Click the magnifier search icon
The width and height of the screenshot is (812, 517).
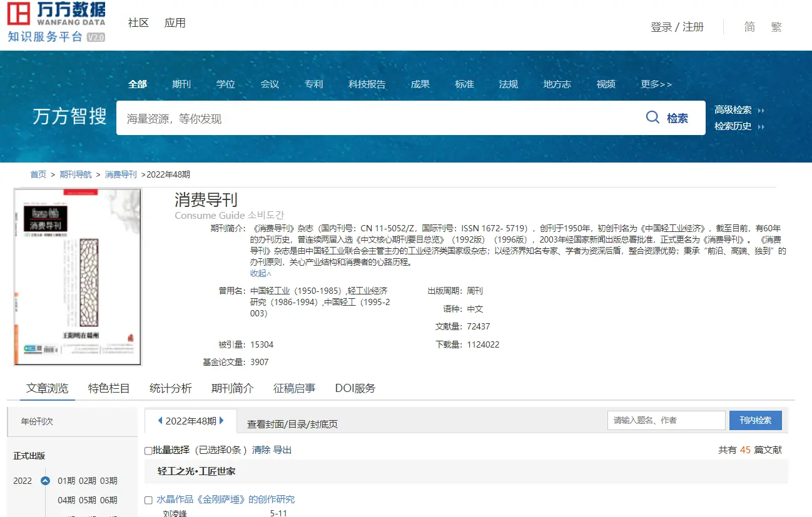[x=652, y=118]
